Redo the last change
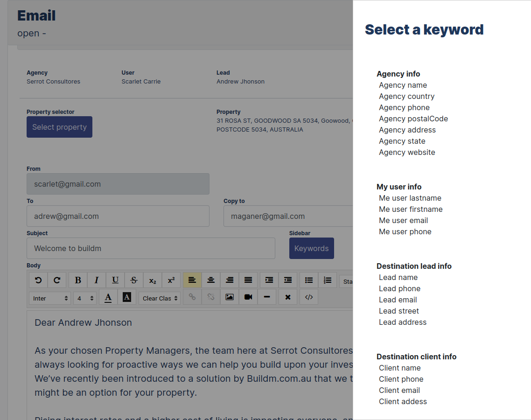Screen dimensions: 531x420 (57, 280)
